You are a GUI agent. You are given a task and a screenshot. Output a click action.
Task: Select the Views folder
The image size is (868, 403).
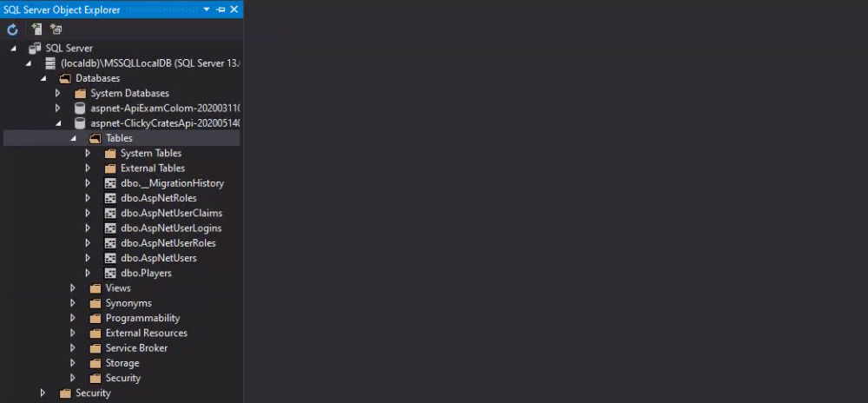point(118,287)
